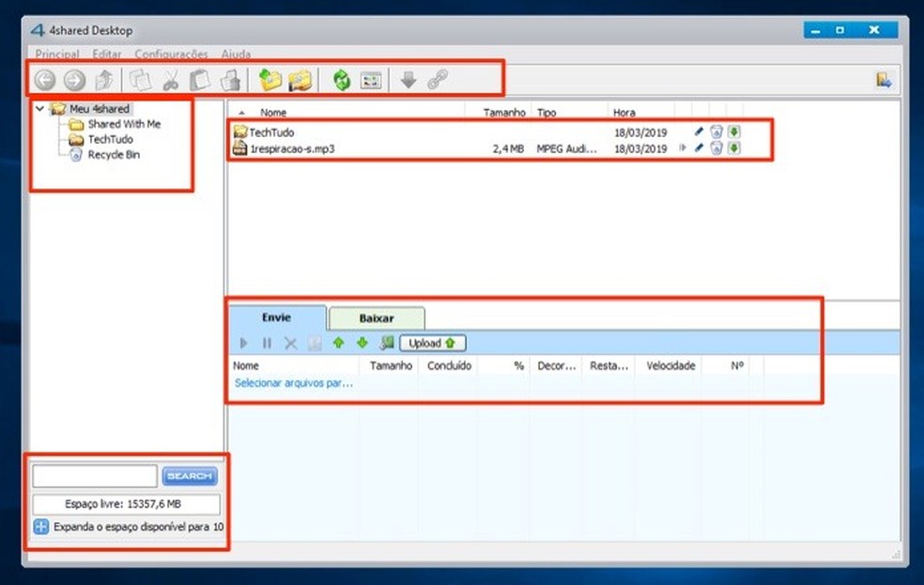
Task: Click the view mode icon in the toolbar
Action: [x=371, y=80]
